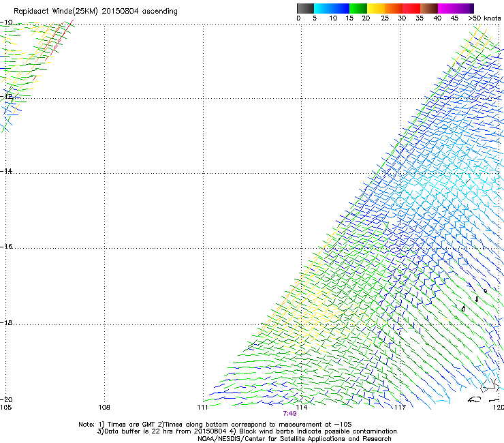Click the '10' label under the color legend

pyautogui.click(x=333, y=18)
